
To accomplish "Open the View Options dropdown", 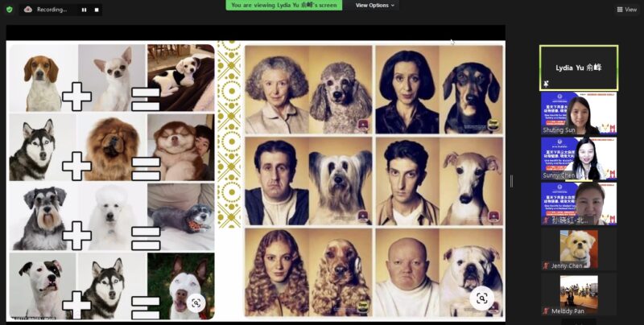I will (375, 5).
